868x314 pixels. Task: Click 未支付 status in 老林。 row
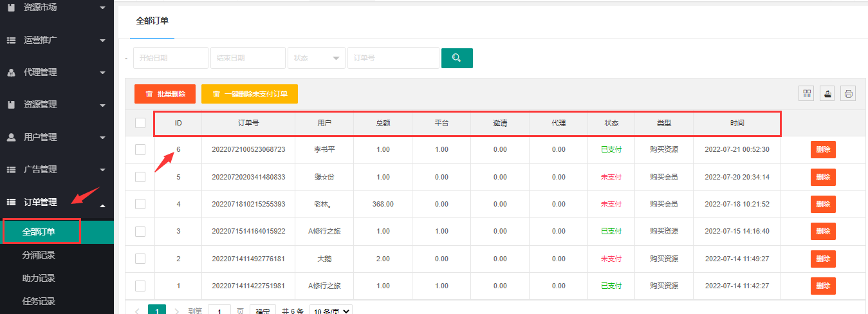click(x=611, y=204)
